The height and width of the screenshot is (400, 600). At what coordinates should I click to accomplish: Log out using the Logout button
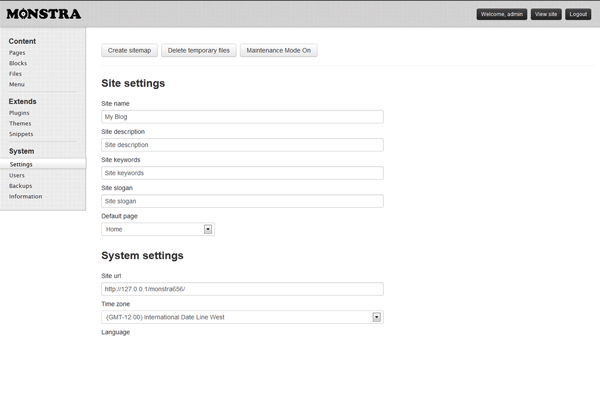[577, 14]
